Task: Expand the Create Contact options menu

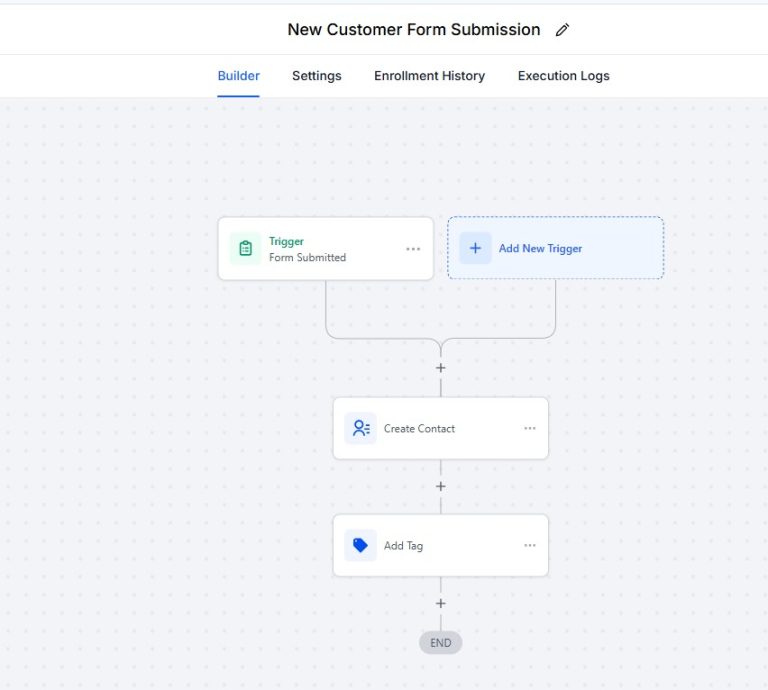Action: (529, 428)
